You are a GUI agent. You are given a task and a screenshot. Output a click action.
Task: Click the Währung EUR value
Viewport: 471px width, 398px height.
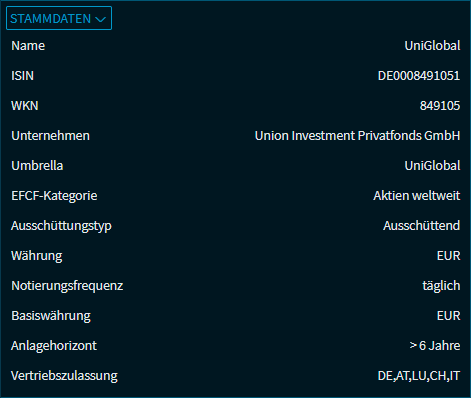[448, 256]
